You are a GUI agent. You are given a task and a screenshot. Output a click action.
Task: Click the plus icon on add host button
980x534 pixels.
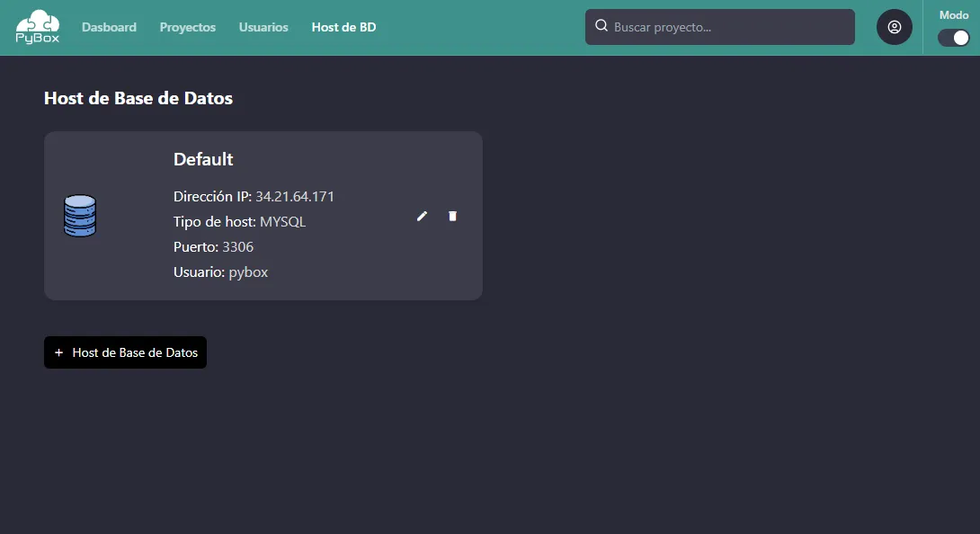point(58,352)
